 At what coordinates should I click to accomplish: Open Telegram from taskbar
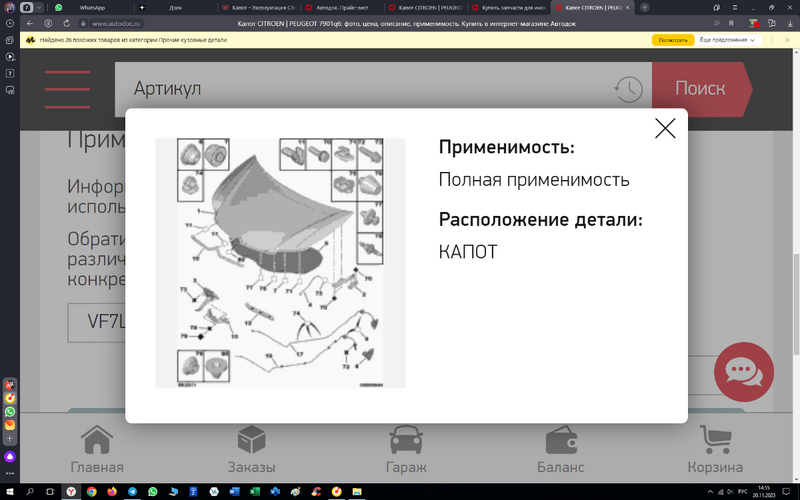click(132, 492)
